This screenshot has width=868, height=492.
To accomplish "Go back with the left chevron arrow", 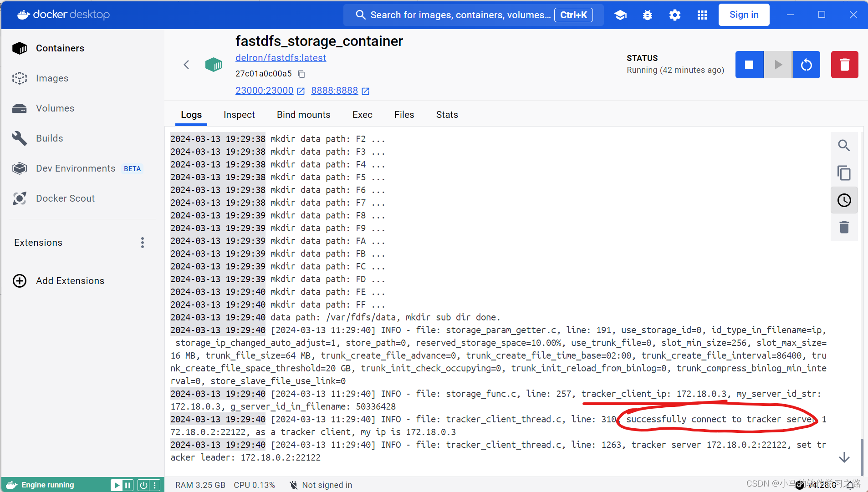I will coord(186,65).
